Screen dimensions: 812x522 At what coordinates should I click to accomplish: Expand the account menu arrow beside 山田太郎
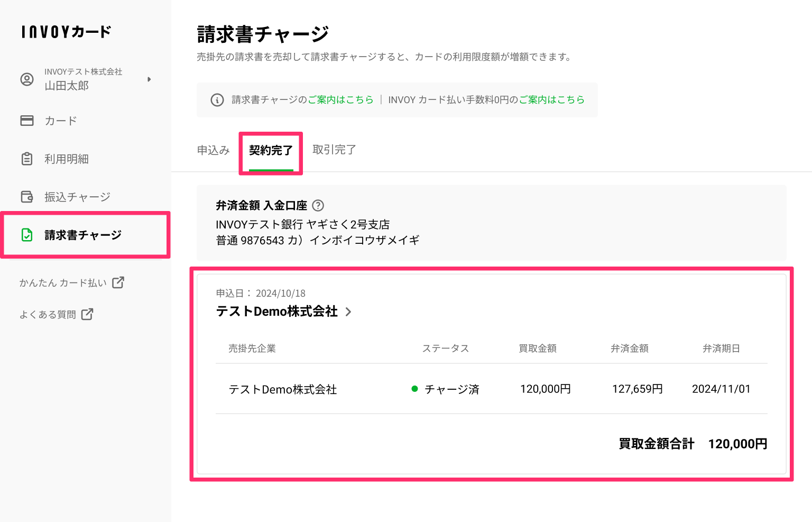[x=149, y=79]
